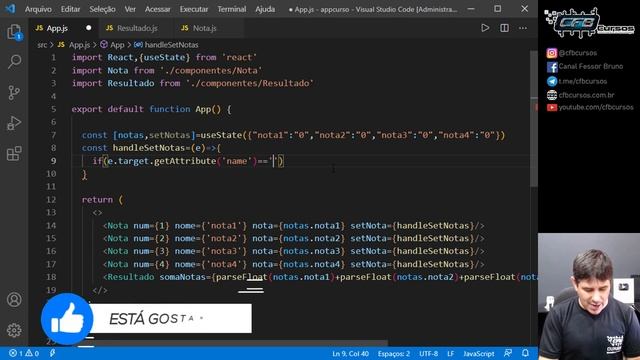The height and width of the screenshot is (360, 640).
Task: Open notifications bell in status bar
Action: point(525,353)
